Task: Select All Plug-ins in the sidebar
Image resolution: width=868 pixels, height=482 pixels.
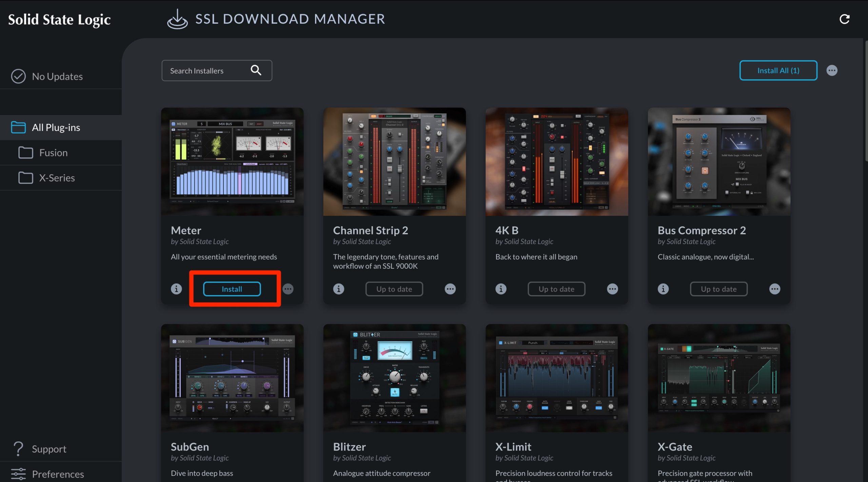Action: click(x=61, y=128)
